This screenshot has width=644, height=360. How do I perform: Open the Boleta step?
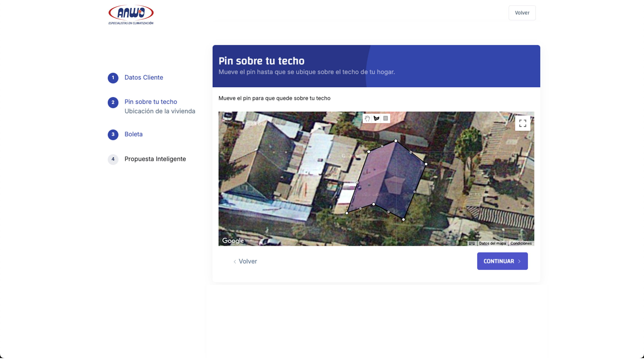[x=134, y=134]
